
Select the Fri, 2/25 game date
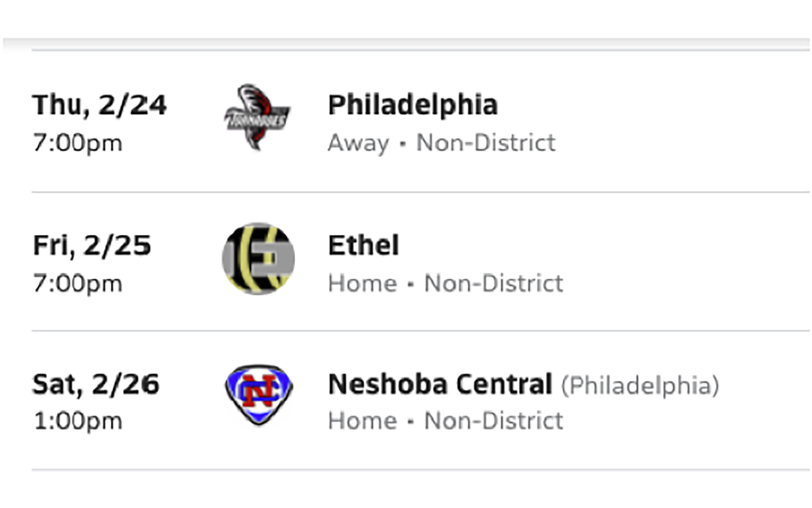[x=92, y=245]
